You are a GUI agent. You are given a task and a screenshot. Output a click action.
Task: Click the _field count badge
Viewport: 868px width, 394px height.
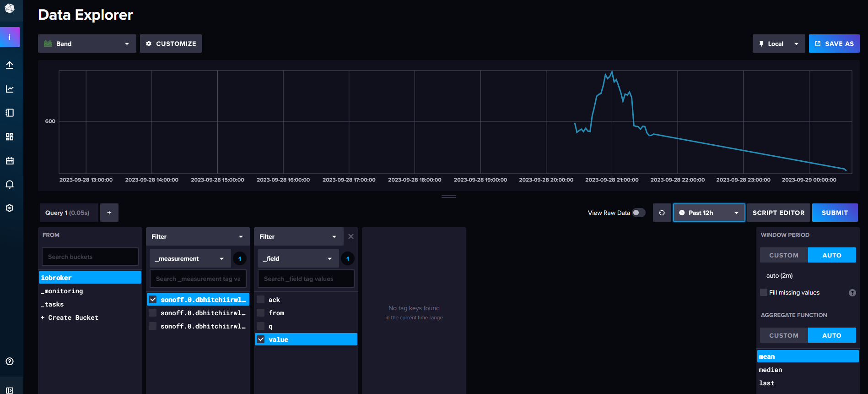click(x=348, y=258)
